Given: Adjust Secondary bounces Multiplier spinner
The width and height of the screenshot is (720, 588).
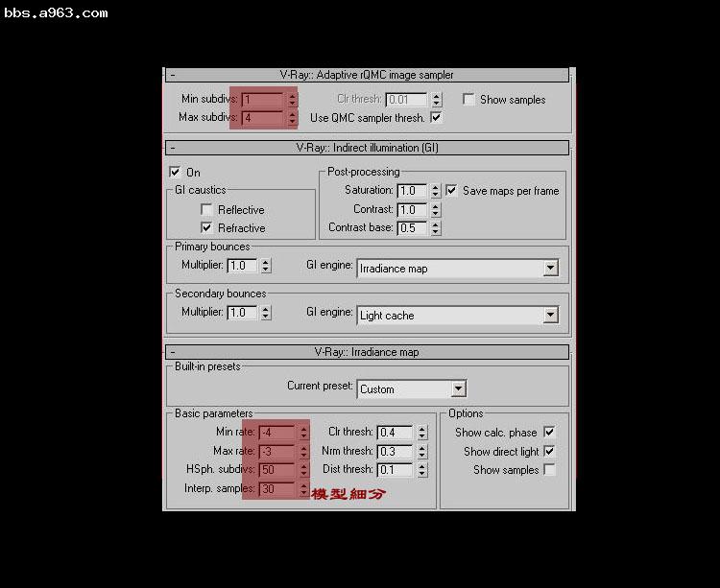Looking at the screenshot, I should click(x=265, y=313).
